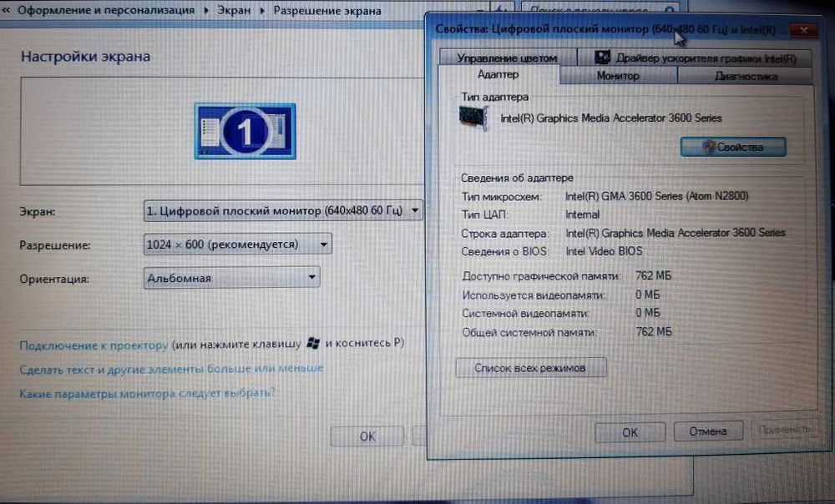Click the Intel(R) Graphics Media Accelerator 3600 Series adapter name
Screen dimensions: 835x504
(611, 118)
